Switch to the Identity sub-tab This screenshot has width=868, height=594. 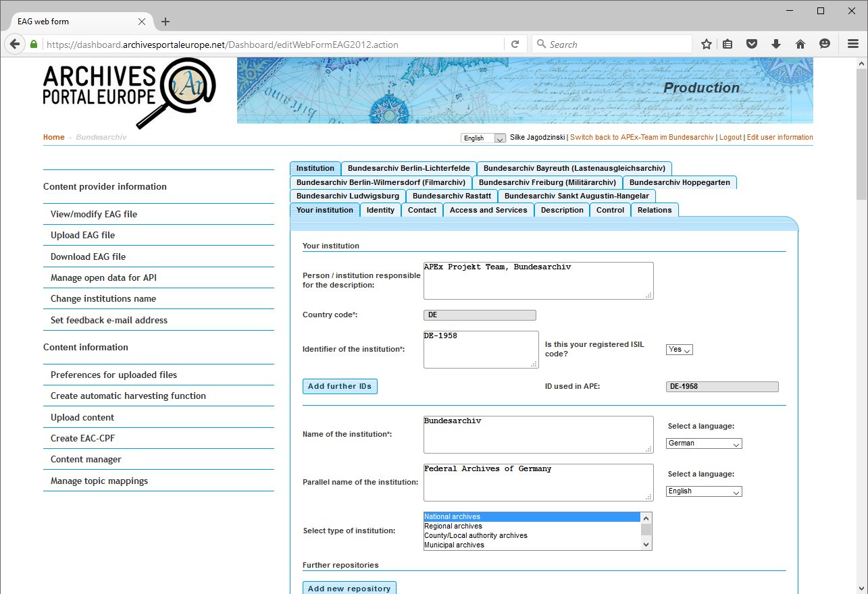coord(380,211)
